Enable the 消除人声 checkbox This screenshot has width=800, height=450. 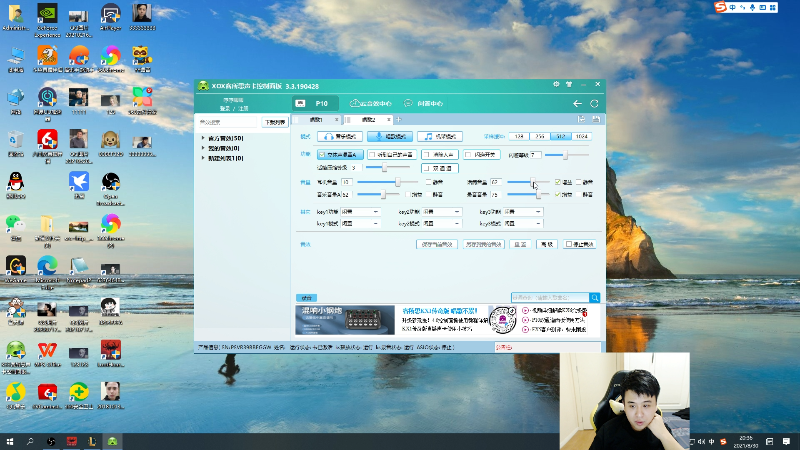pos(427,155)
